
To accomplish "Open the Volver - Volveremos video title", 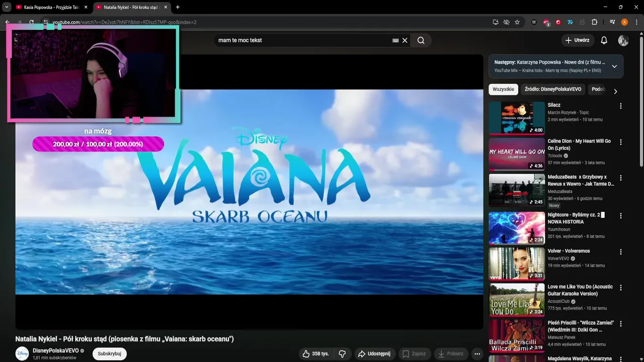I will (569, 251).
